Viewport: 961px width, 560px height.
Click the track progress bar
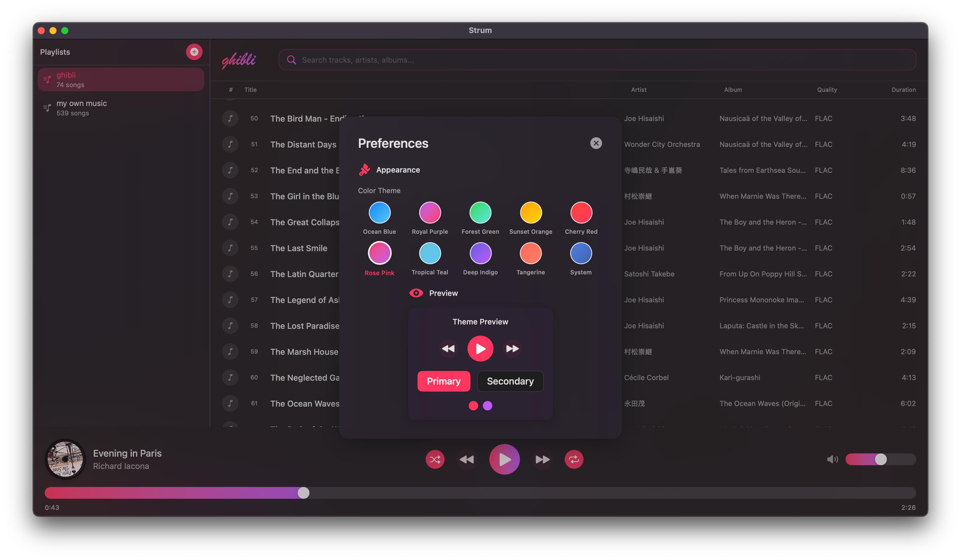(x=480, y=493)
